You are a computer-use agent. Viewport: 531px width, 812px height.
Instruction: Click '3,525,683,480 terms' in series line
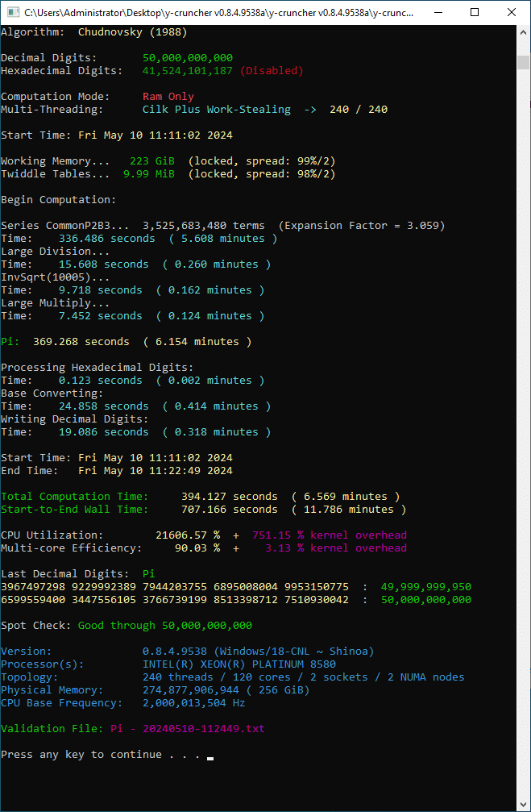click(x=203, y=226)
